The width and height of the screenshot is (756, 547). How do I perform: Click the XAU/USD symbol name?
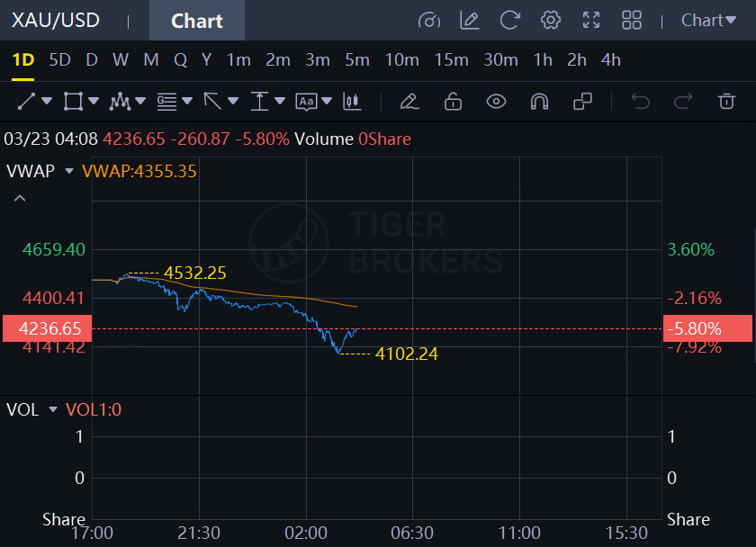(x=56, y=20)
